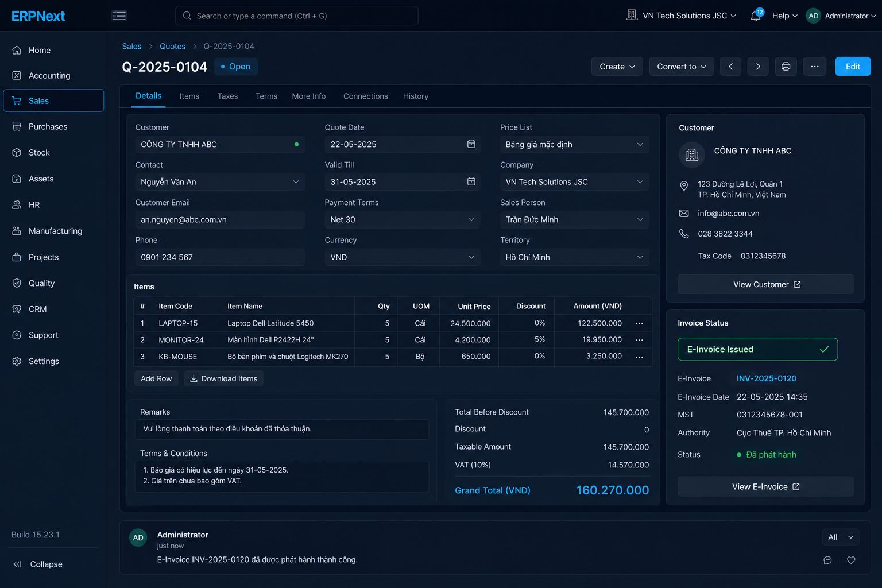
Task: Click the Terms & Conditions text box
Action: pos(282,476)
